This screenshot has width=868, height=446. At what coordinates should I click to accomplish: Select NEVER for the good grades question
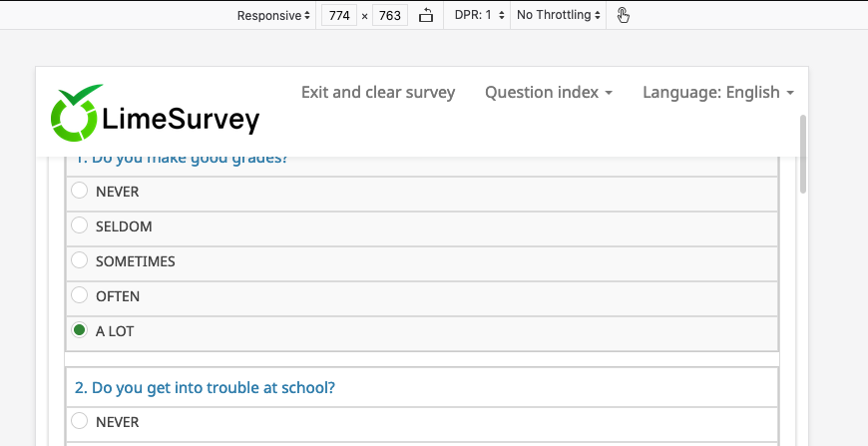[80, 191]
